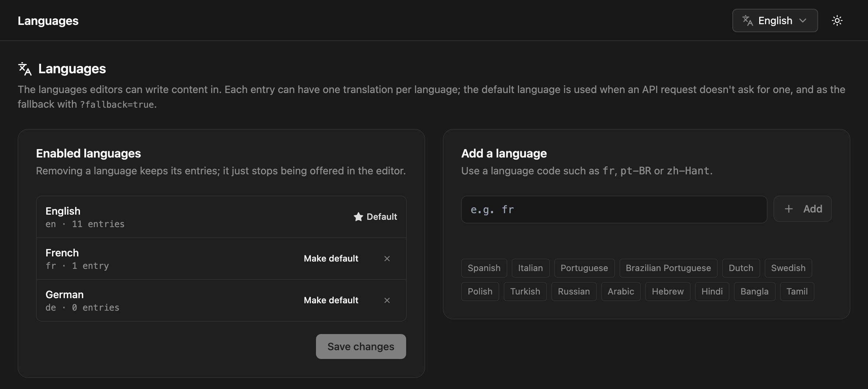This screenshot has height=389, width=868.
Task: Click the Save changes button
Action: (x=361, y=347)
